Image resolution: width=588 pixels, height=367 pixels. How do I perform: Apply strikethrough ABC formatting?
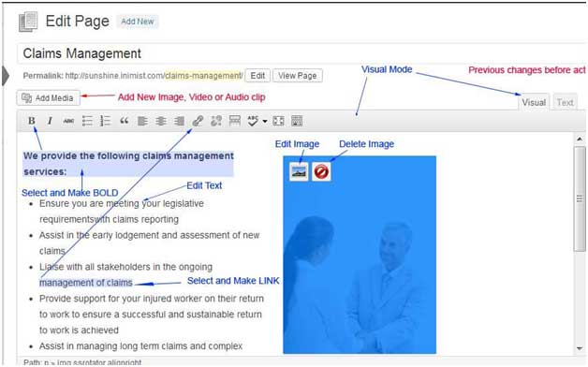68,121
